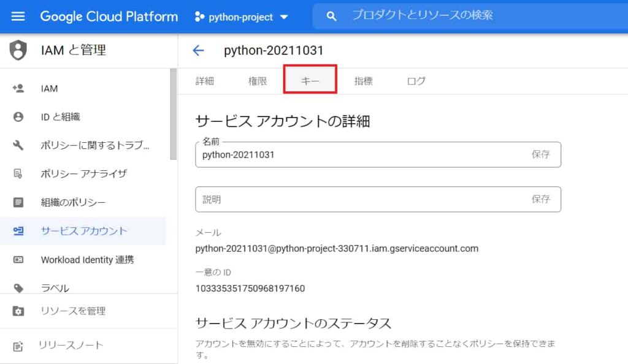This screenshot has height=364, width=628.
Task: Select IAM in the sidebar
Action: pyautogui.click(x=49, y=88)
